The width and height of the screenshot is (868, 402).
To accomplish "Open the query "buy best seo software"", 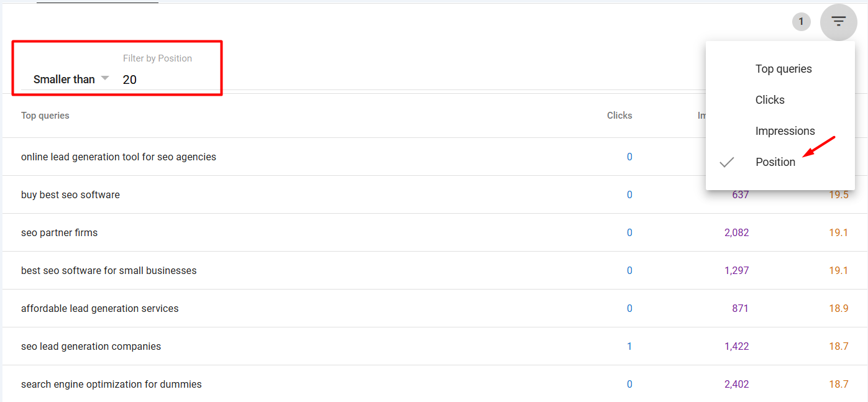I will click(x=70, y=194).
